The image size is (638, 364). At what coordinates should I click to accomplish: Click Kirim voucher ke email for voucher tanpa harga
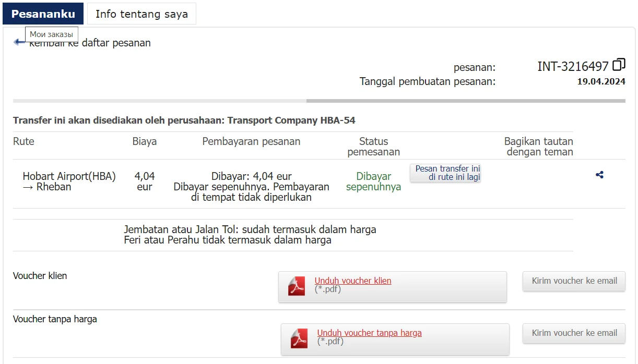[x=574, y=333]
